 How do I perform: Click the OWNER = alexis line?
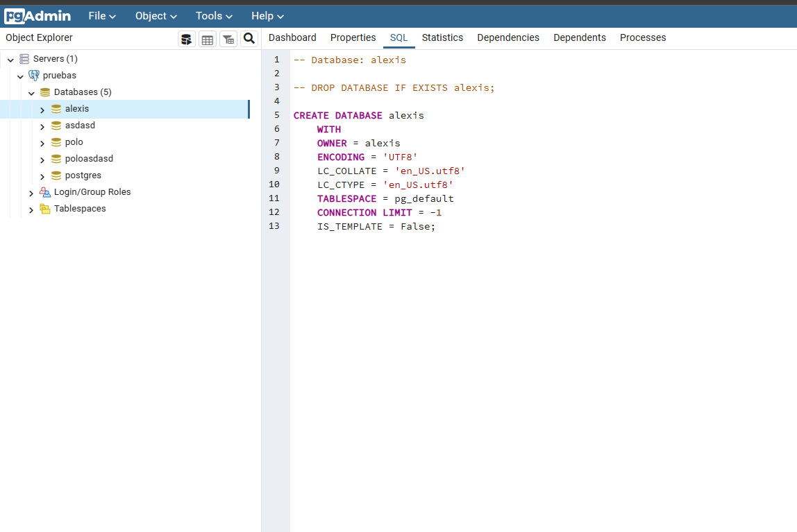358,143
